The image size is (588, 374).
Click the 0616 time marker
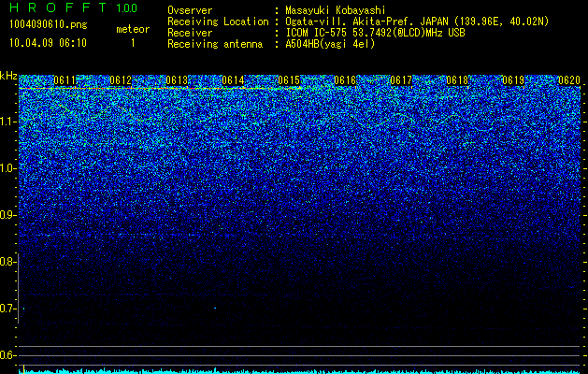click(345, 80)
